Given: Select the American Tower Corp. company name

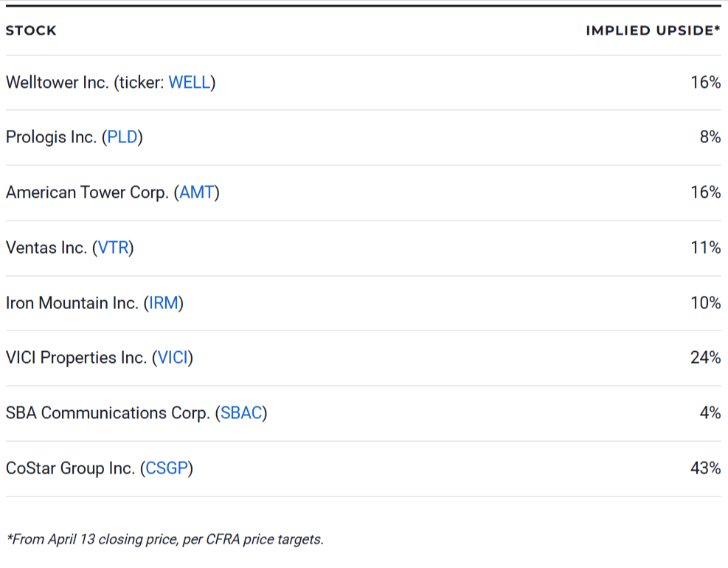Looking at the screenshot, I should [87, 193].
